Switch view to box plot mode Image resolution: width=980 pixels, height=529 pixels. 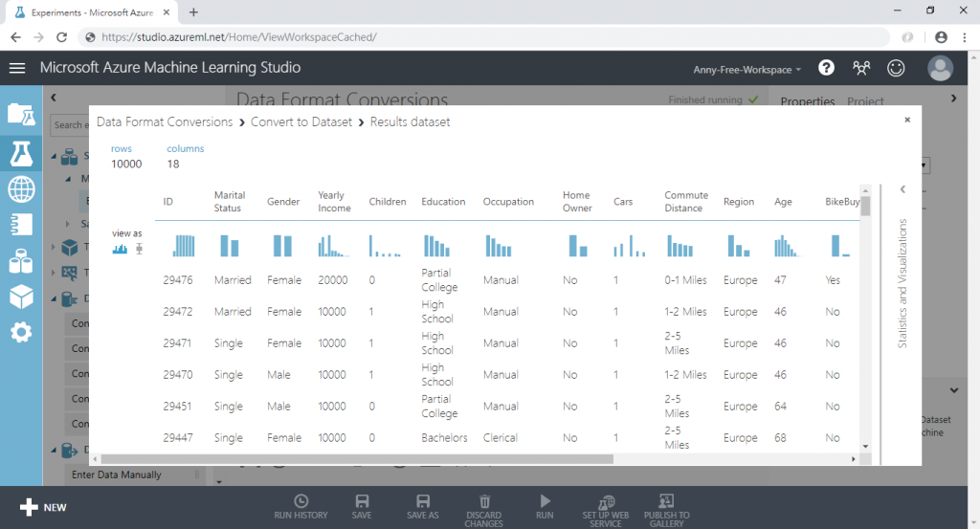point(140,250)
